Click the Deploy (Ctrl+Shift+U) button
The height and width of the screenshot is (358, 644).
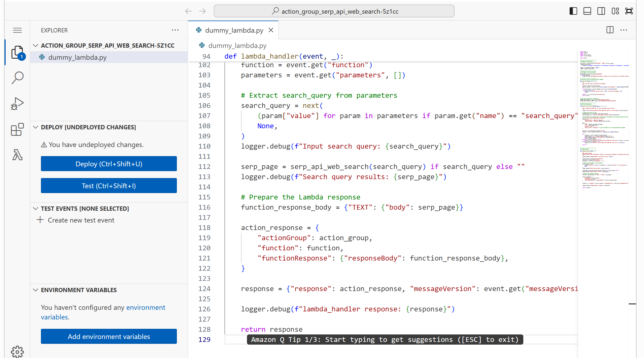click(109, 164)
